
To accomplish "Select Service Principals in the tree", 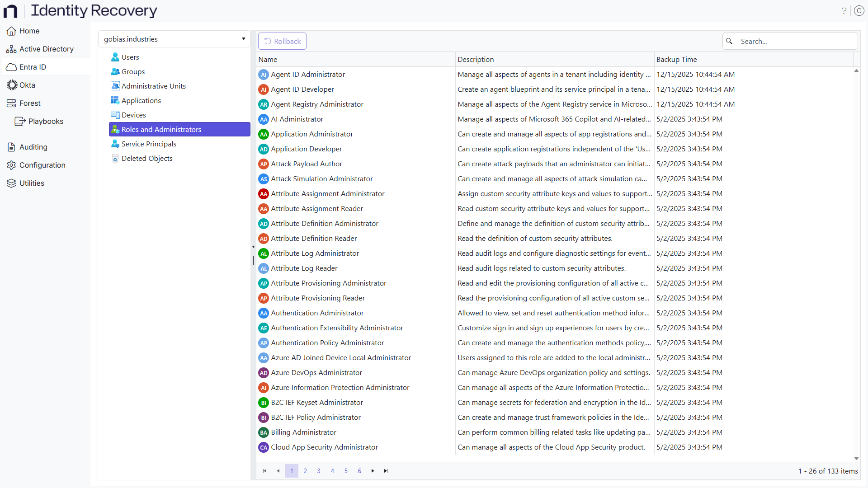I will [149, 144].
